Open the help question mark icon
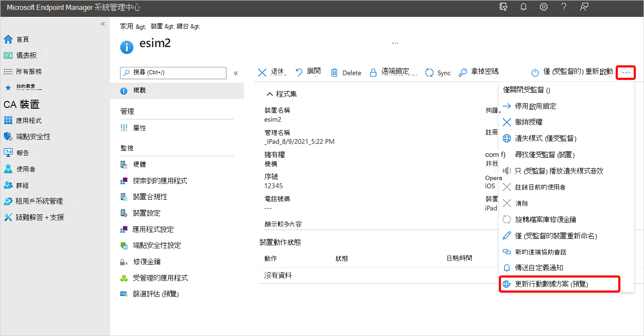 (x=564, y=7)
